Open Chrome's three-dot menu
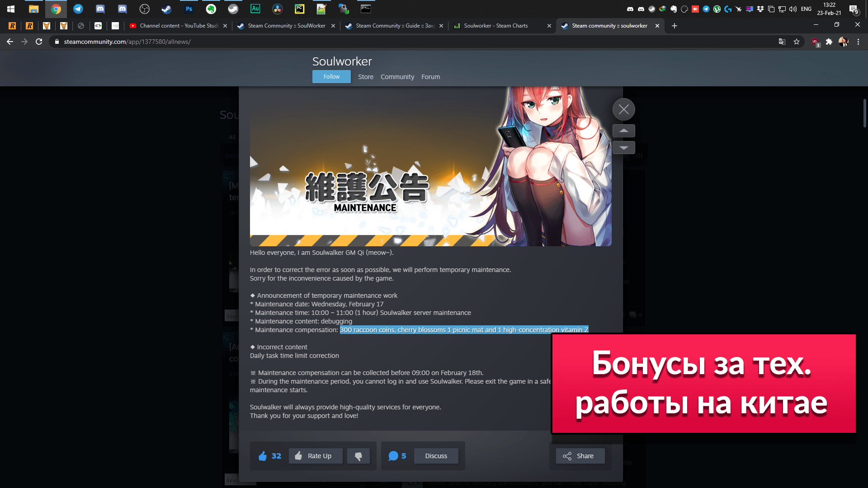This screenshot has width=868, height=488. pos(858,42)
